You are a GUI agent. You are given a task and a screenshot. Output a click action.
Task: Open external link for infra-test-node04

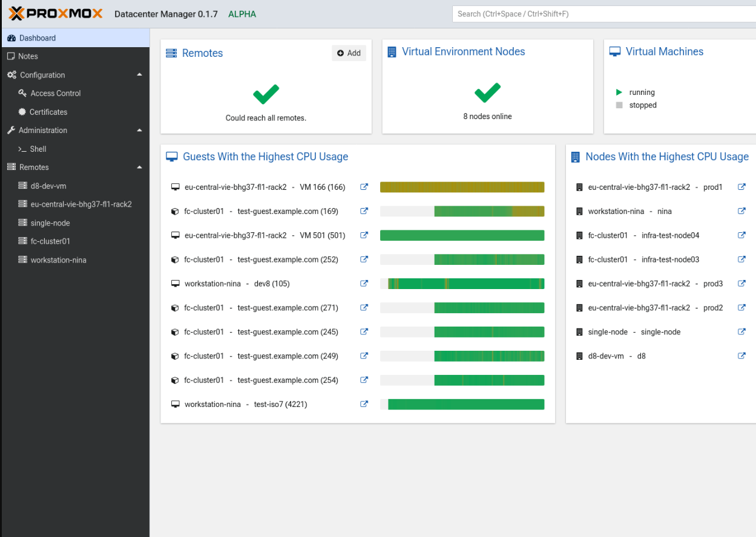coord(741,235)
